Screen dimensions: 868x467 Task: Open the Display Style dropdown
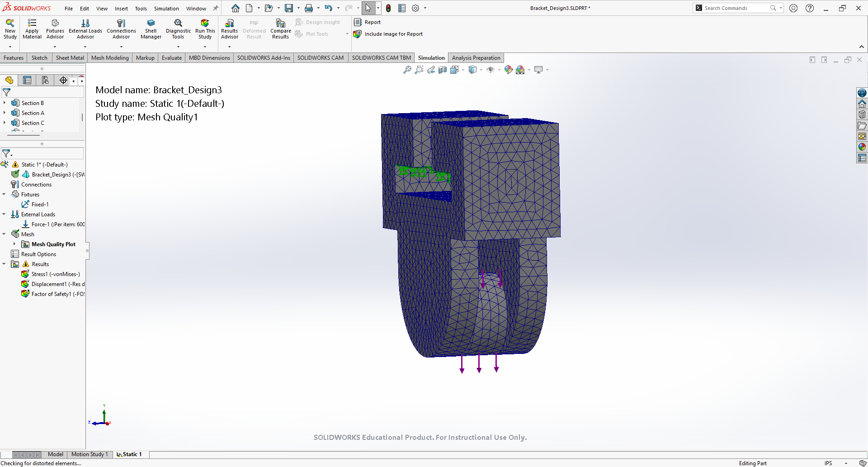[481, 70]
